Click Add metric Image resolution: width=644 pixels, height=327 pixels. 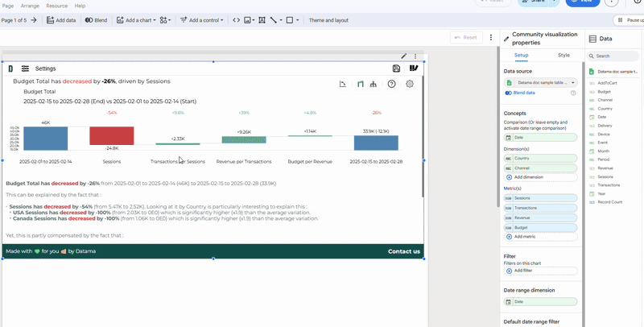[540, 237]
